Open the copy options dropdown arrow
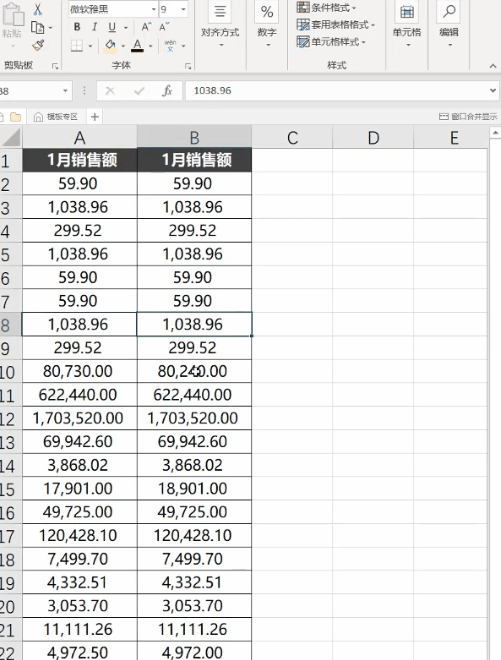The height and width of the screenshot is (660, 501). click(51, 28)
